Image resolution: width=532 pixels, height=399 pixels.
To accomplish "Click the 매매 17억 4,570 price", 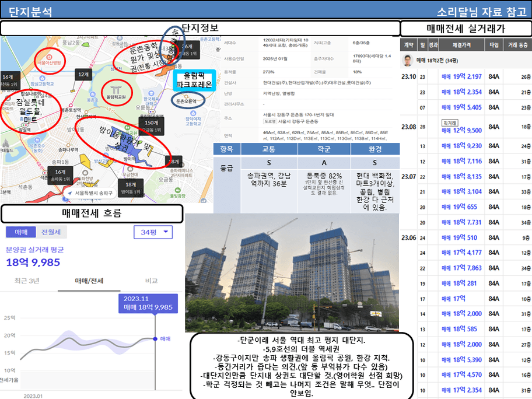I will pos(461,375).
